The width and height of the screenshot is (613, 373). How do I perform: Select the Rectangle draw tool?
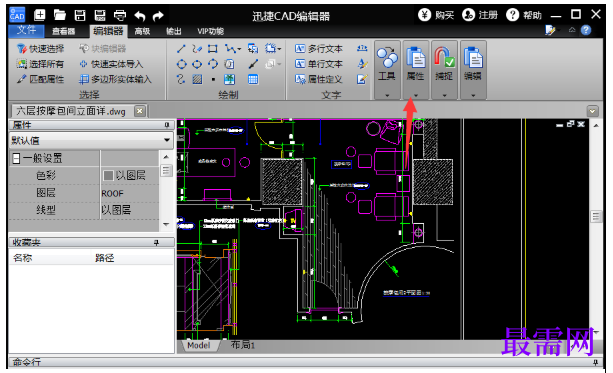pyautogui.click(x=212, y=48)
